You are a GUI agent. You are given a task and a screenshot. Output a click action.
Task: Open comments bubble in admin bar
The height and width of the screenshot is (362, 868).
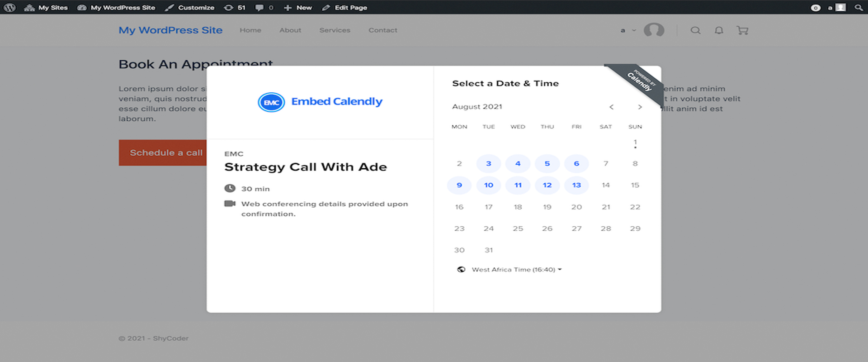coord(264,7)
